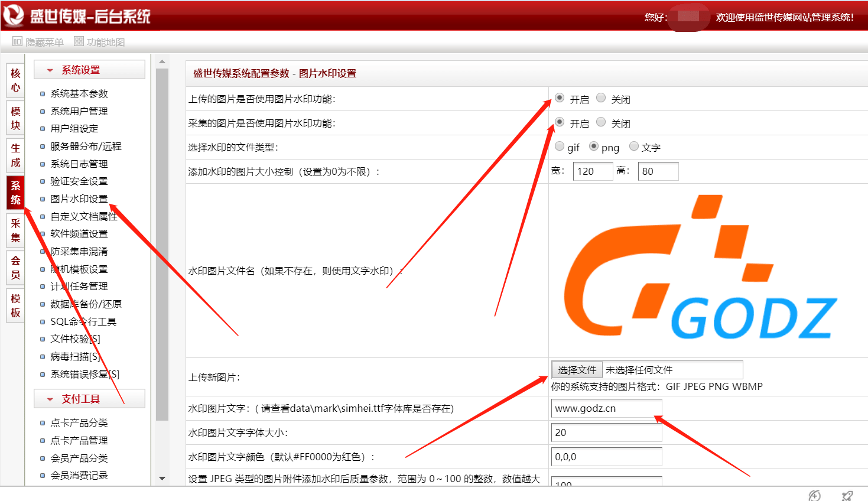
Task: Click the 盛世传媒 logo icon
Action: pos(12,14)
